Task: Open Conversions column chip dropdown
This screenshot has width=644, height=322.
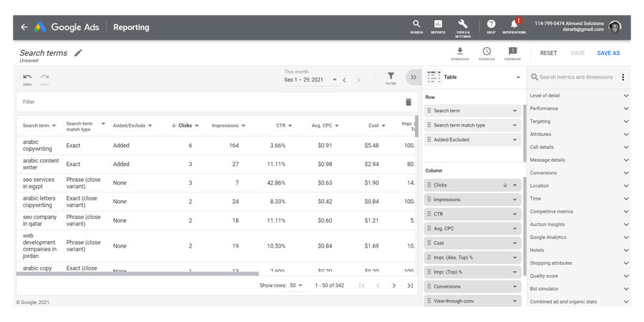Action: (514, 287)
